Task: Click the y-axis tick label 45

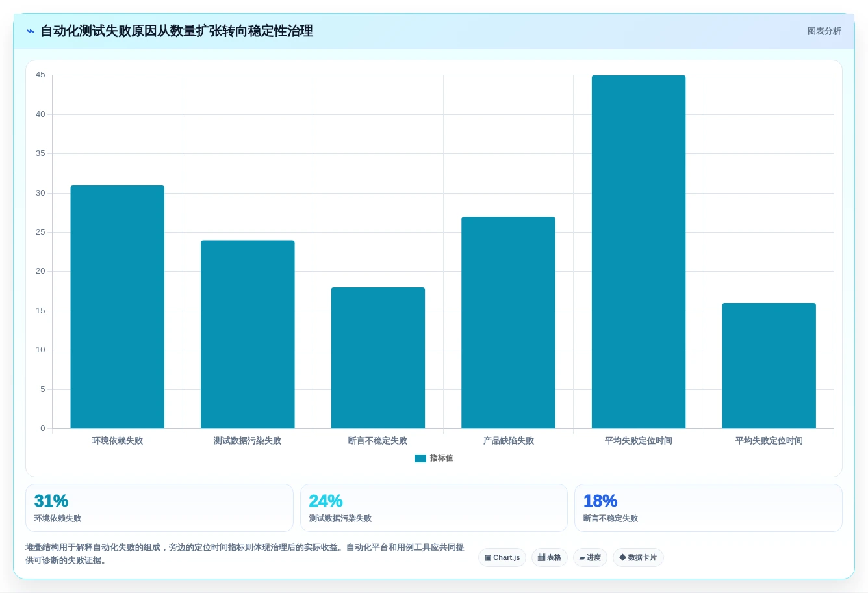Action: click(x=40, y=75)
